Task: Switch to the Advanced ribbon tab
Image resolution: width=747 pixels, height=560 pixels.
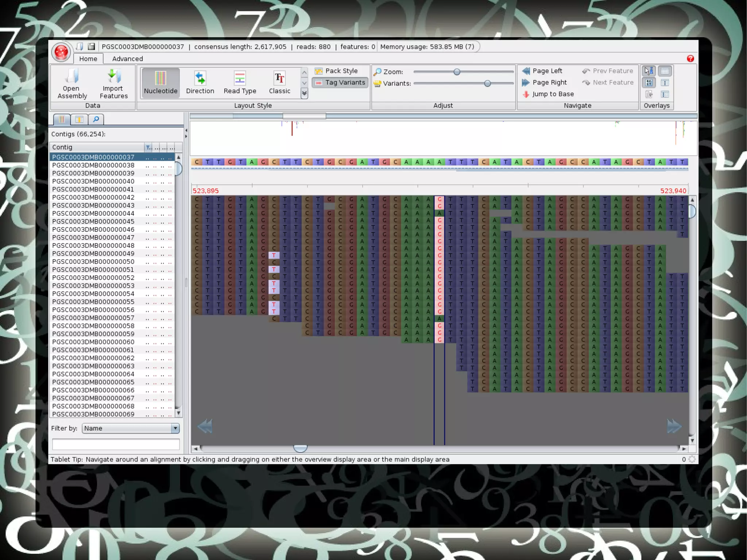Action: [127, 59]
